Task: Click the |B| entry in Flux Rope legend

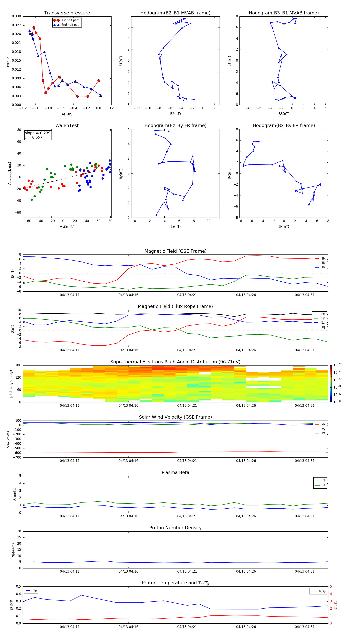Action: [320, 327]
